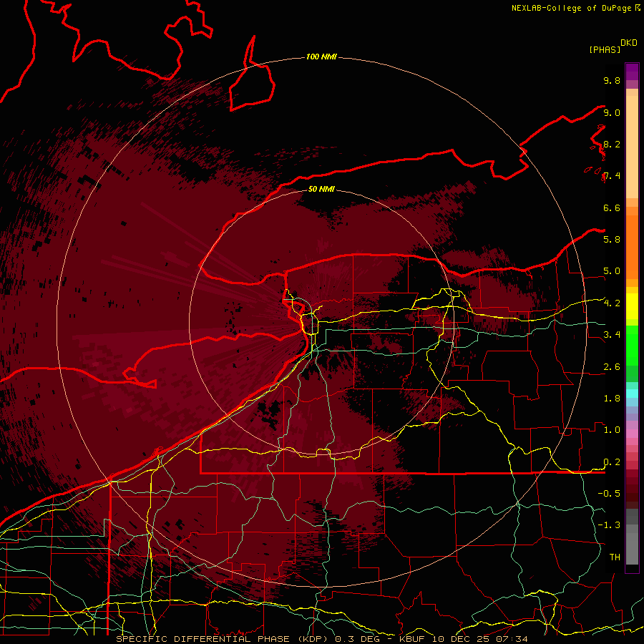Click the DKD [PHAS] legend title
Screen dimensions: 644x644
[x=613, y=46]
